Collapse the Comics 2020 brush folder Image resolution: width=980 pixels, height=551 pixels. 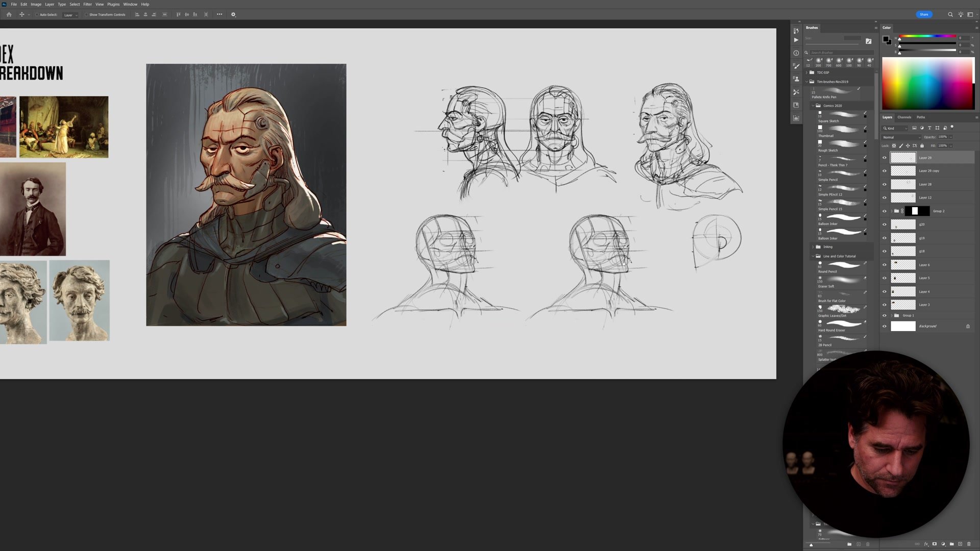(x=813, y=106)
